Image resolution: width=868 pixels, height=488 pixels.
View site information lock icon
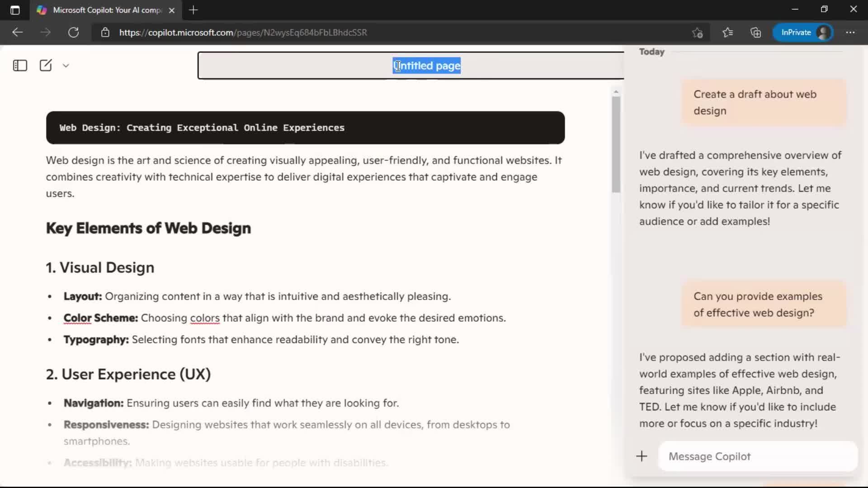click(105, 33)
